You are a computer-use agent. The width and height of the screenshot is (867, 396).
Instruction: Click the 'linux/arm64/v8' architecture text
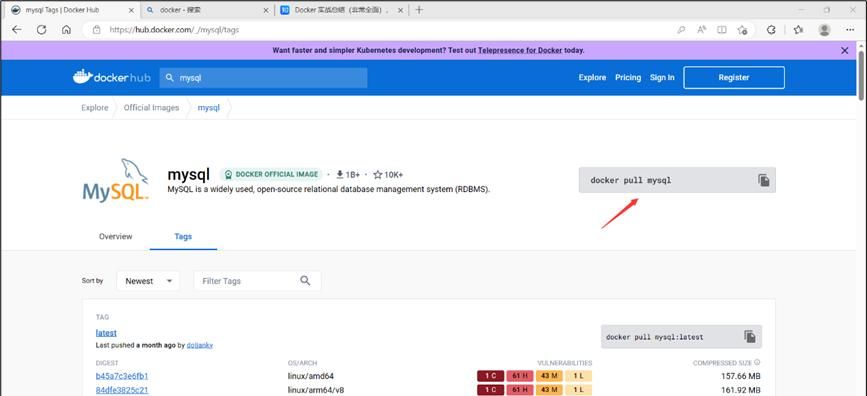click(316, 390)
